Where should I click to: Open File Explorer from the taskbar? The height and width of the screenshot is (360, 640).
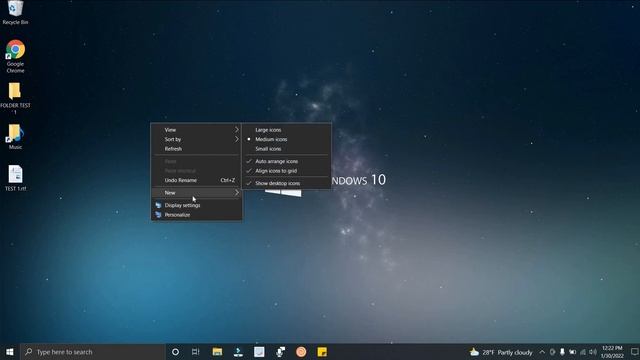(217, 352)
